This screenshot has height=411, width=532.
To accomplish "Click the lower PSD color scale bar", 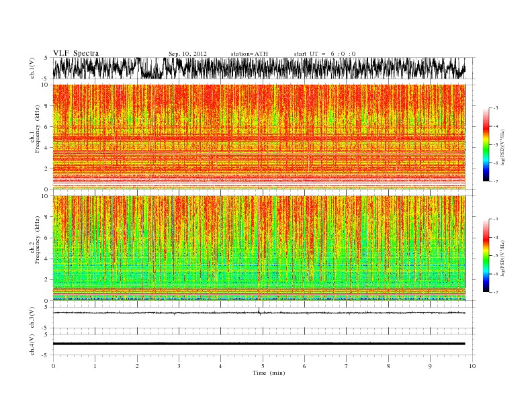I will point(486,255).
